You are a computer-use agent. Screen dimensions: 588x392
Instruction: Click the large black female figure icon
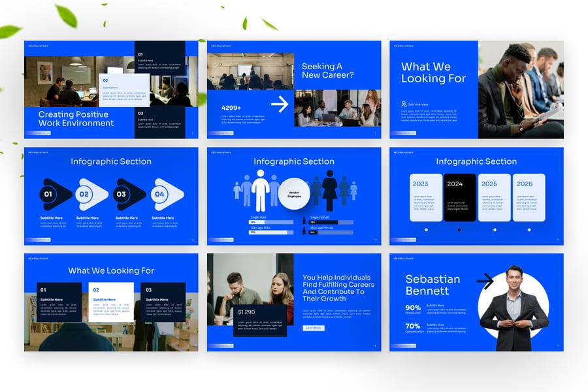(330, 190)
